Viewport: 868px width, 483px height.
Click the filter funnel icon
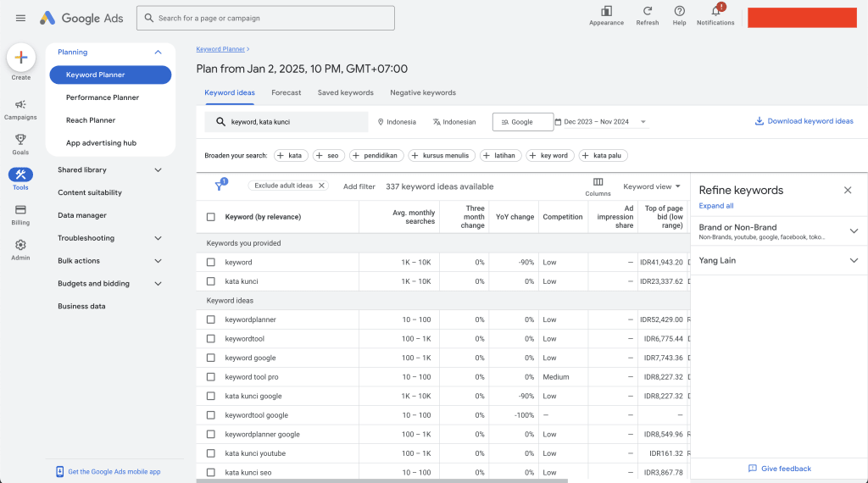pos(220,186)
